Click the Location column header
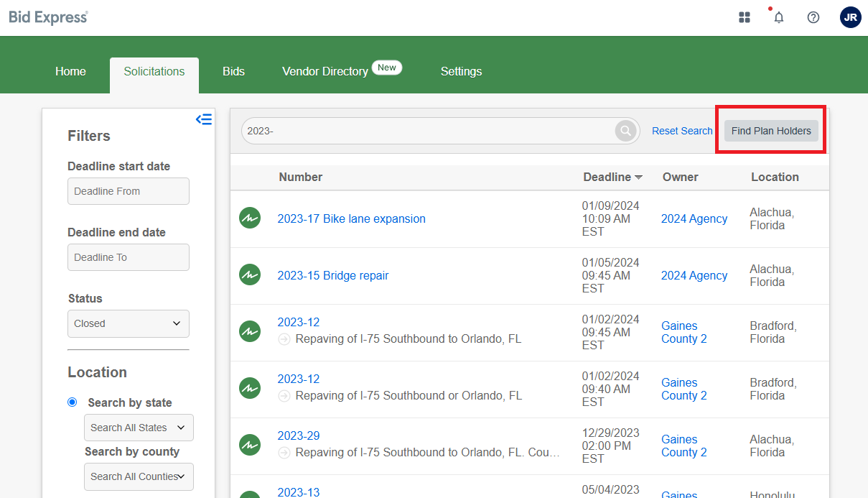 [775, 177]
